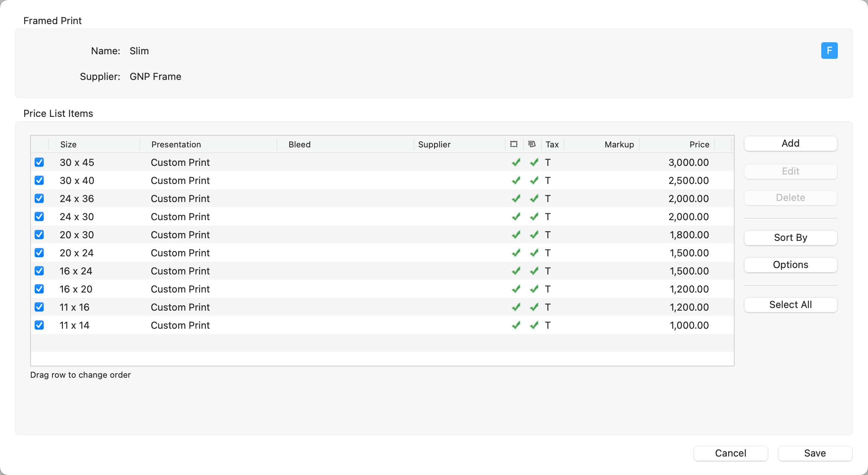Click the blue F badge icon

[x=829, y=51]
